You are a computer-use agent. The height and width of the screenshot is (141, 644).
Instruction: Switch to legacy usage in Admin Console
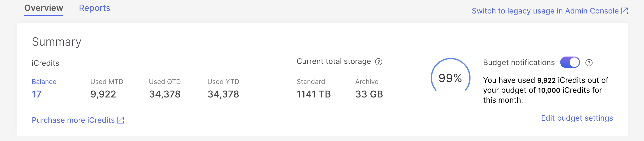545,11
